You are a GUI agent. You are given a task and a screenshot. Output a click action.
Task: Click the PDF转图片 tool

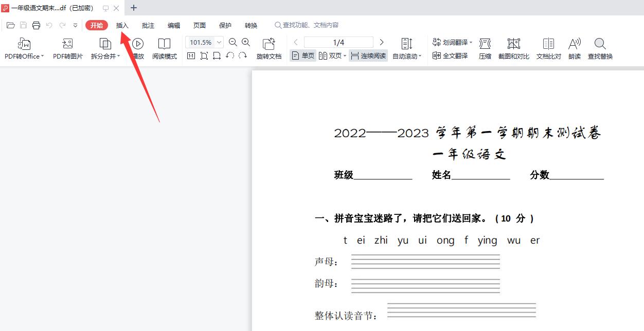tap(67, 49)
